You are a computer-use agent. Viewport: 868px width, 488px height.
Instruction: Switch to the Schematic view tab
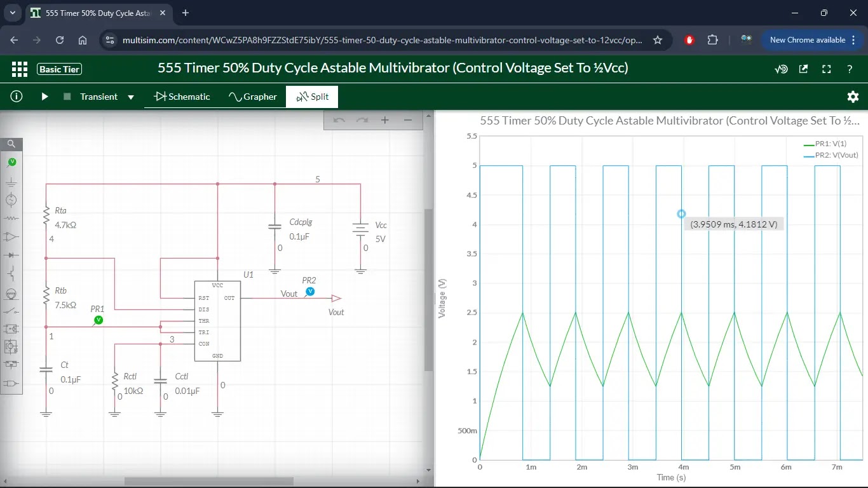(182, 97)
